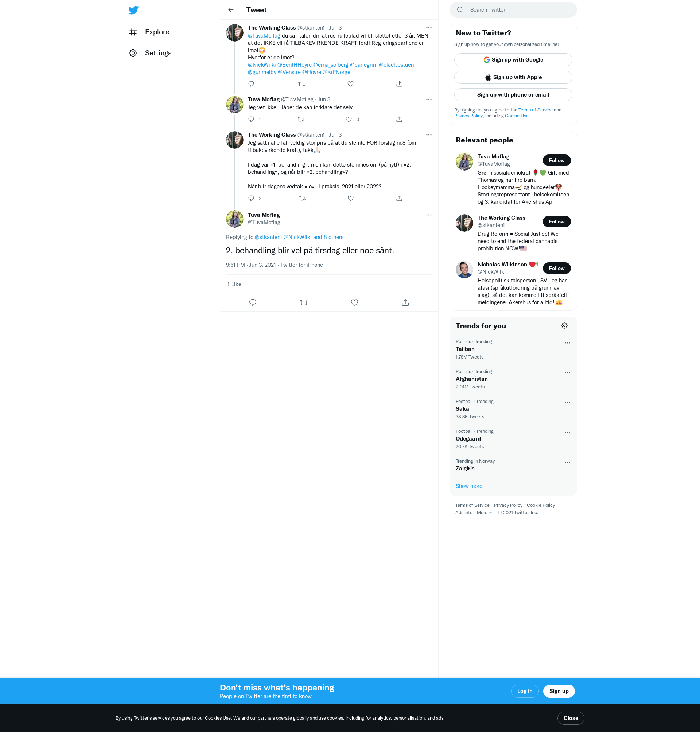The height and width of the screenshot is (732, 700).
Task: Open more options for Ødegaard trend
Action: pyautogui.click(x=567, y=432)
